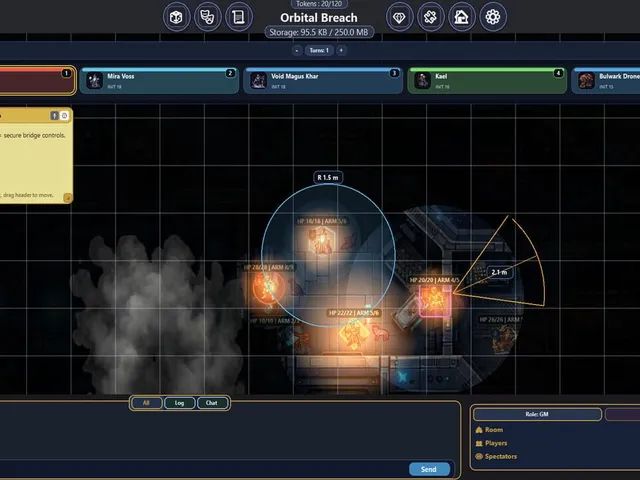Select Kael initiative card
The width and height of the screenshot is (640, 480).
(487, 80)
